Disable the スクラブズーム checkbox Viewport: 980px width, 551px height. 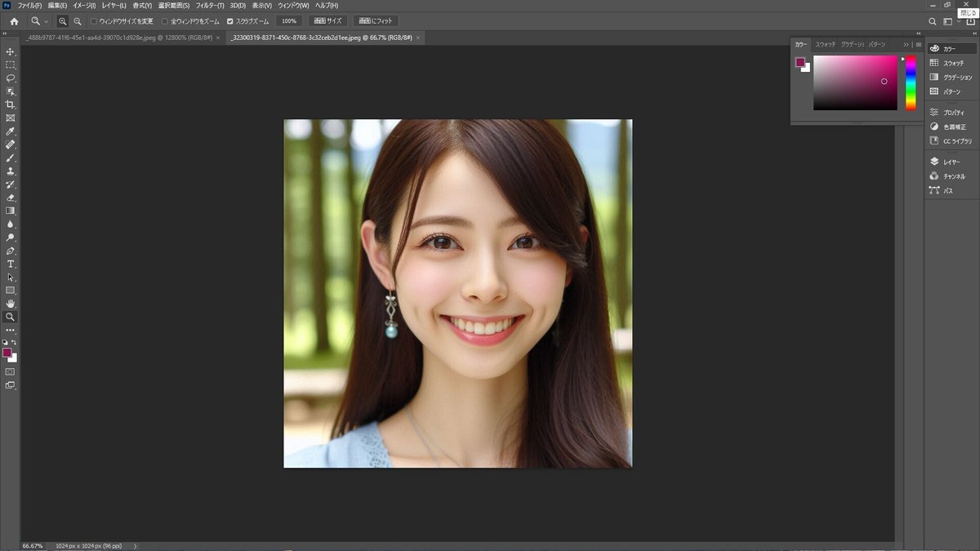(230, 20)
